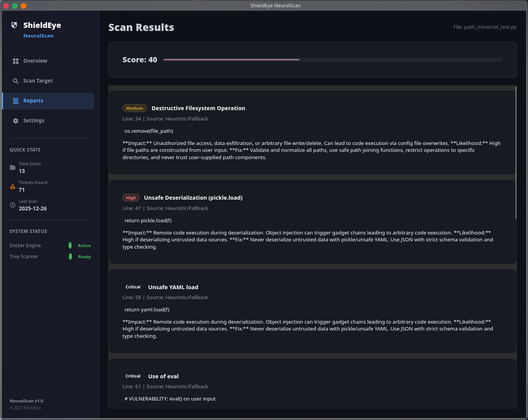
Task: Click the Use of eval finding card
Action: pos(312,384)
